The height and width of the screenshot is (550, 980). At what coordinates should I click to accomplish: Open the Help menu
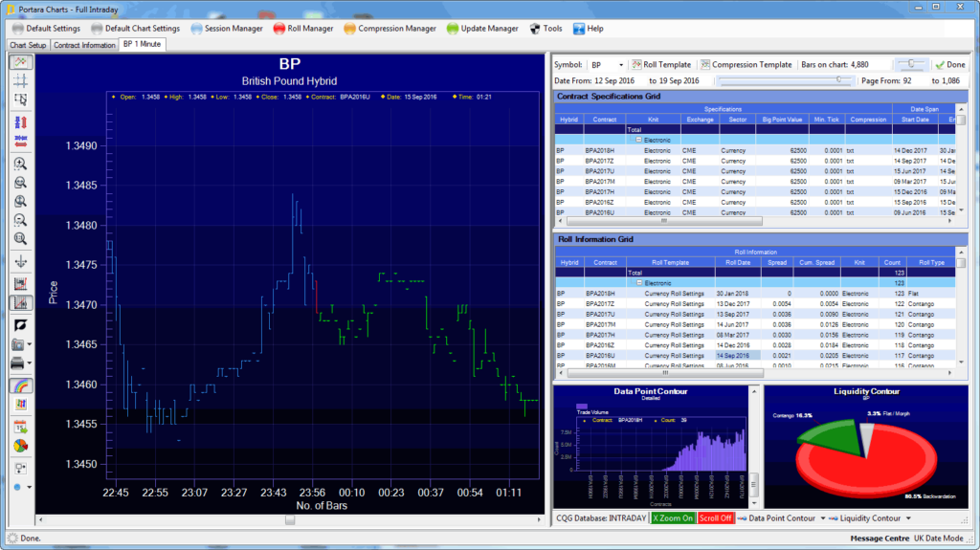[x=589, y=28]
